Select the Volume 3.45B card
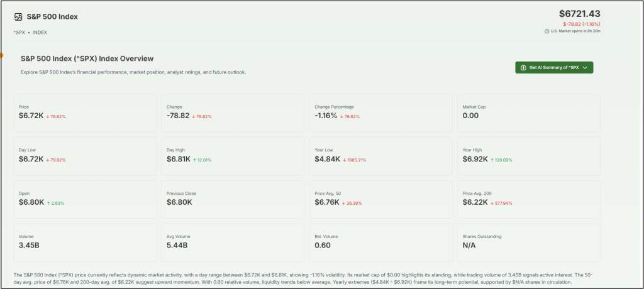Image resolution: width=644 pixels, height=289 pixels. pyautogui.click(x=85, y=243)
